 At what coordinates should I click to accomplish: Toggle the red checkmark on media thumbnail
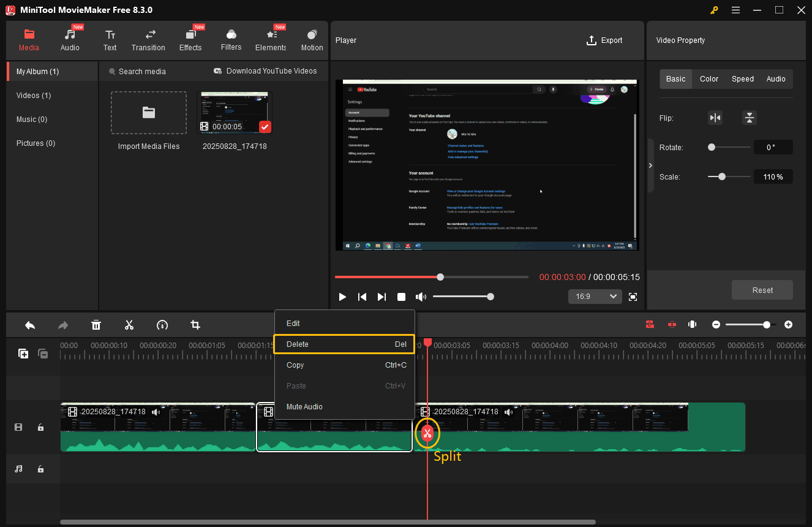[265, 127]
